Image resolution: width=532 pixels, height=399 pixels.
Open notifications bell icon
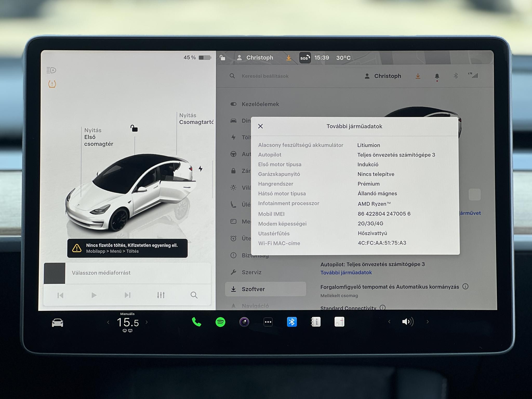point(437,76)
